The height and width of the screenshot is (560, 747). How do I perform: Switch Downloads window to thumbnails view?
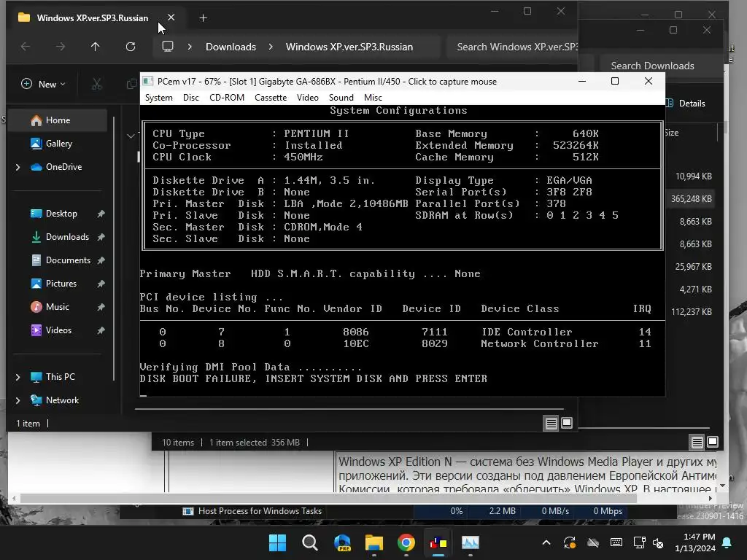[x=713, y=443]
